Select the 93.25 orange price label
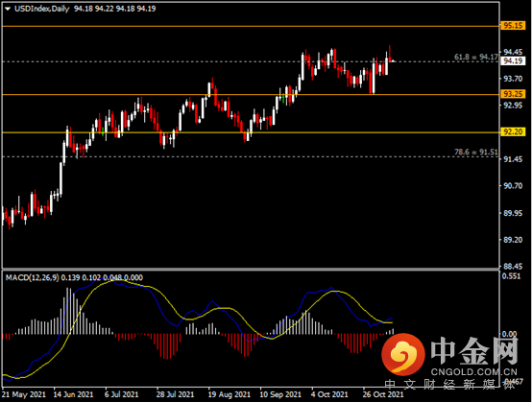Viewport: 532px width, 402px height. [513, 94]
